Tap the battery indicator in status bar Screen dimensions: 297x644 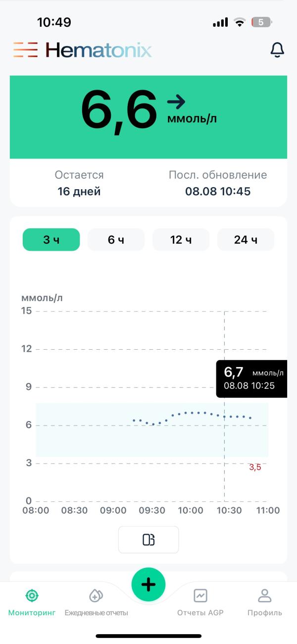click(262, 22)
